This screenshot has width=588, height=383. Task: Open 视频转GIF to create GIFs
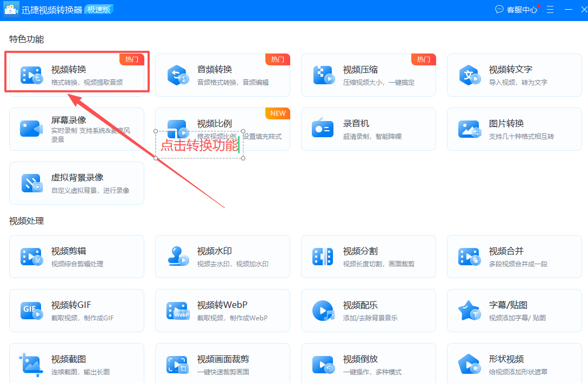point(76,310)
